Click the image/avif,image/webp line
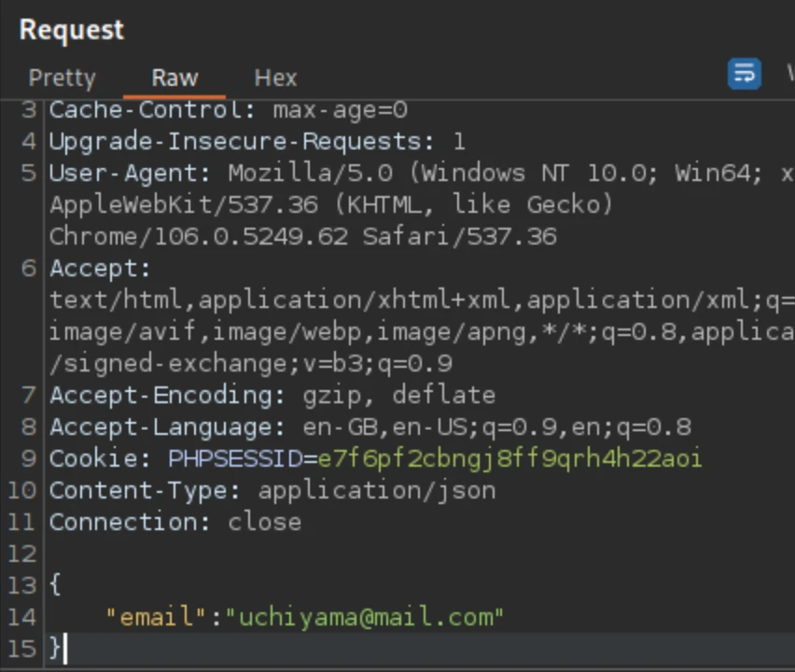Screen dimensions: 795x672 (x=422, y=332)
